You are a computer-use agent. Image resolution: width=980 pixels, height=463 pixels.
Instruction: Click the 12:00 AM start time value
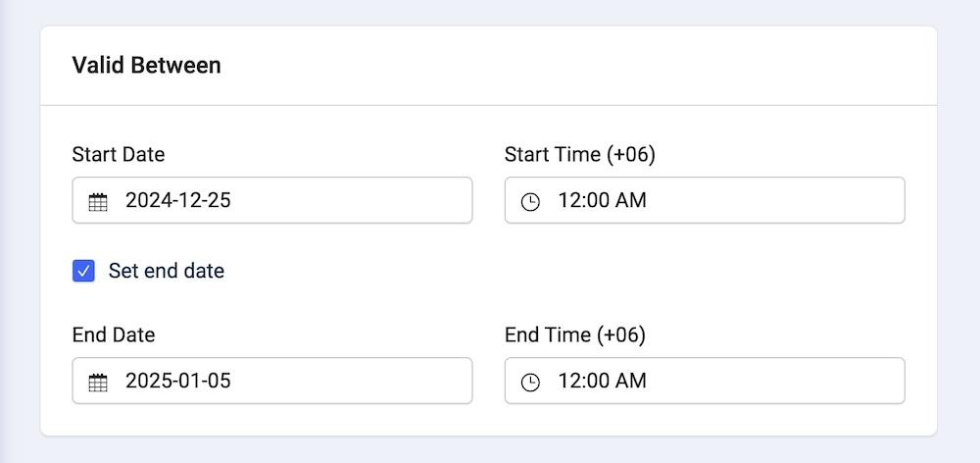click(x=602, y=201)
